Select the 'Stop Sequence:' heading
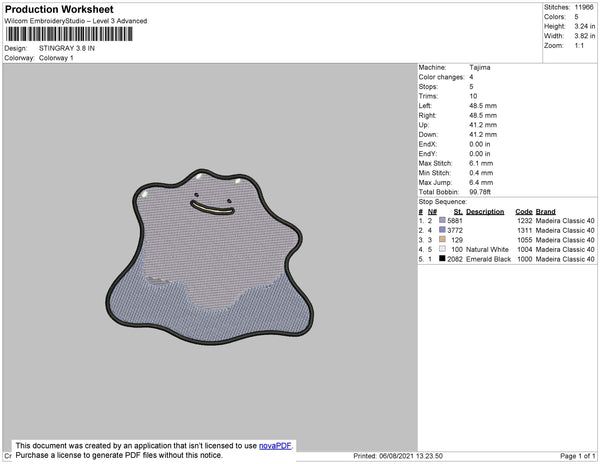 pos(442,202)
